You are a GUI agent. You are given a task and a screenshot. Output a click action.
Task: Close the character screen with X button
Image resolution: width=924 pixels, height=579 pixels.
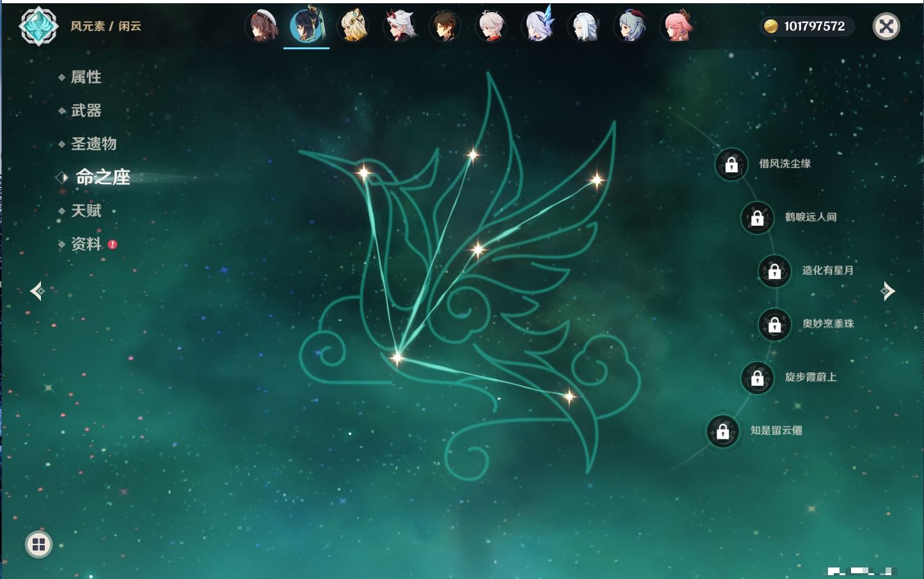[x=886, y=26]
